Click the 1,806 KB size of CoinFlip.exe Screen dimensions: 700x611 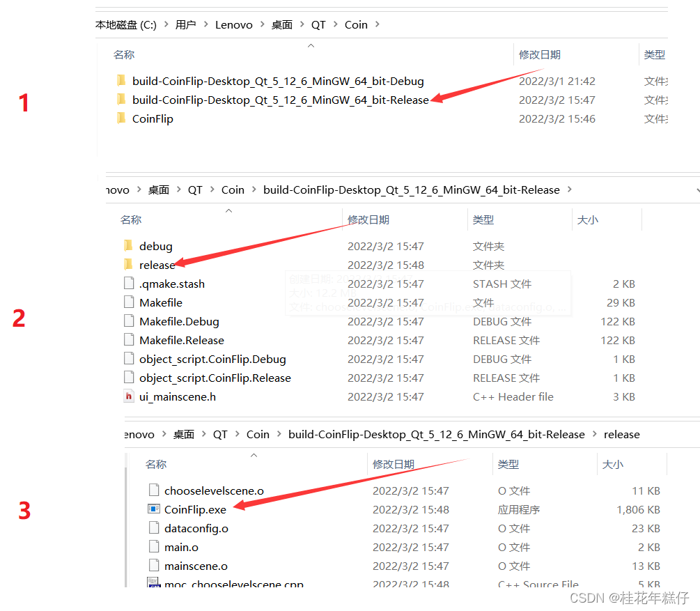tap(638, 509)
